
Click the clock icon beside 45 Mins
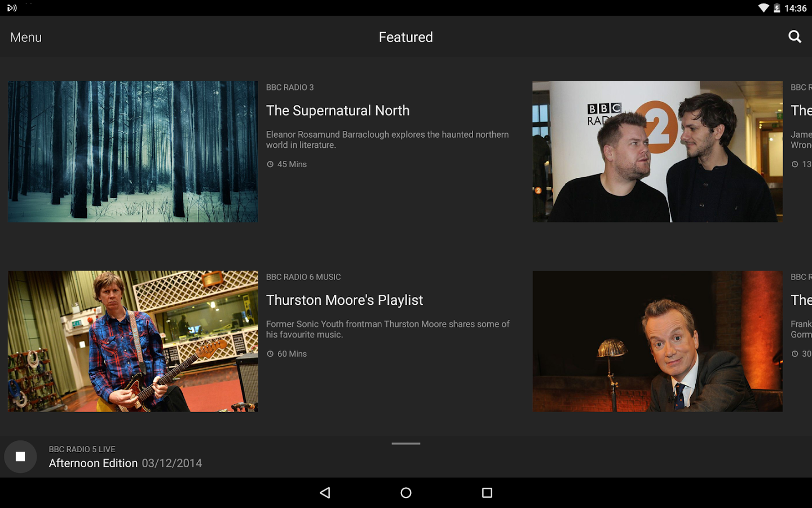[x=271, y=164]
